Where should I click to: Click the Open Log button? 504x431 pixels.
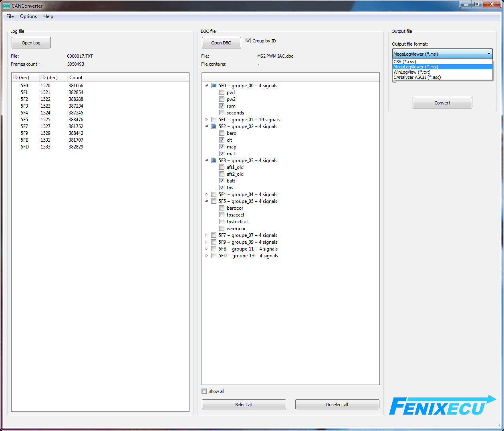[x=31, y=43]
